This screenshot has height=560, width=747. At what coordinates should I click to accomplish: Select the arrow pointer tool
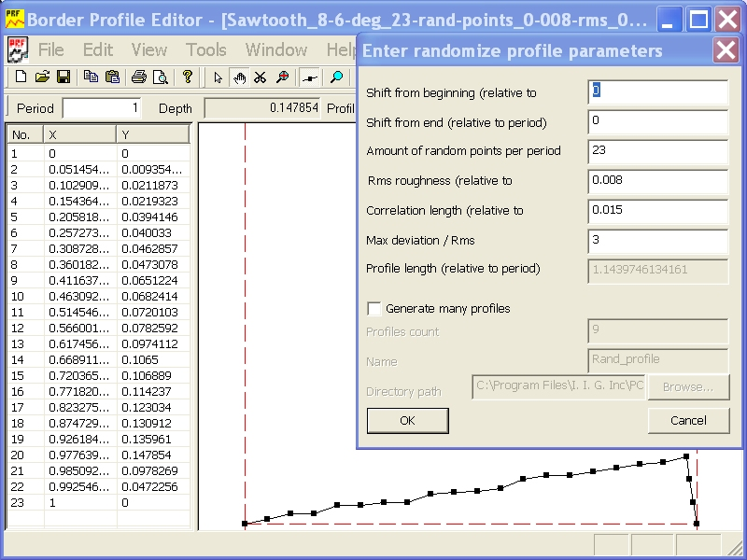coord(218,77)
